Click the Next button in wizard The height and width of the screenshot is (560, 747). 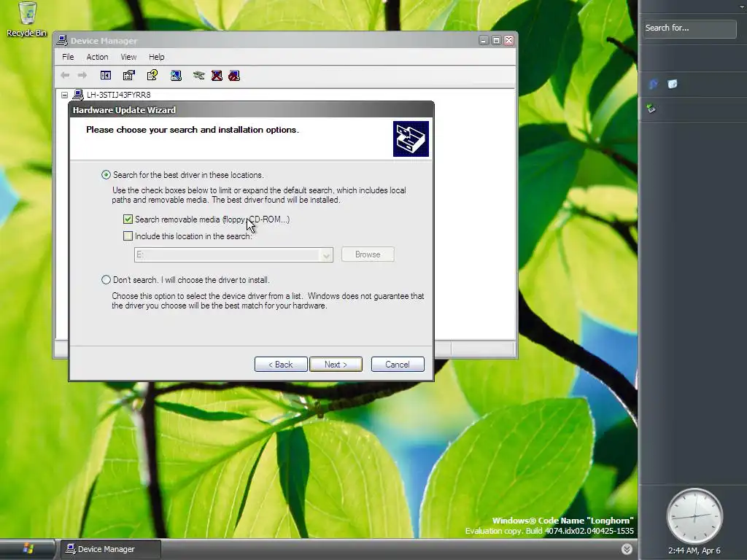pyautogui.click(x=336, y=365)
